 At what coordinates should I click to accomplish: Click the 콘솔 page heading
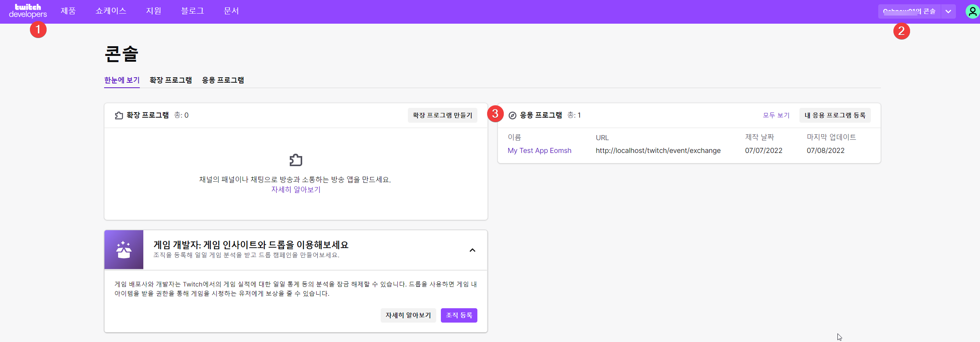pos(122,54)
